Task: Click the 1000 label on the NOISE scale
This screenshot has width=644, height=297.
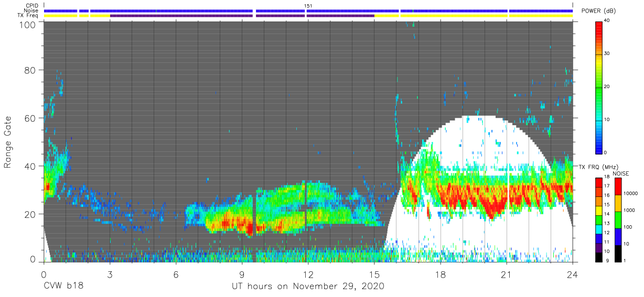Action: click(630, 210)
